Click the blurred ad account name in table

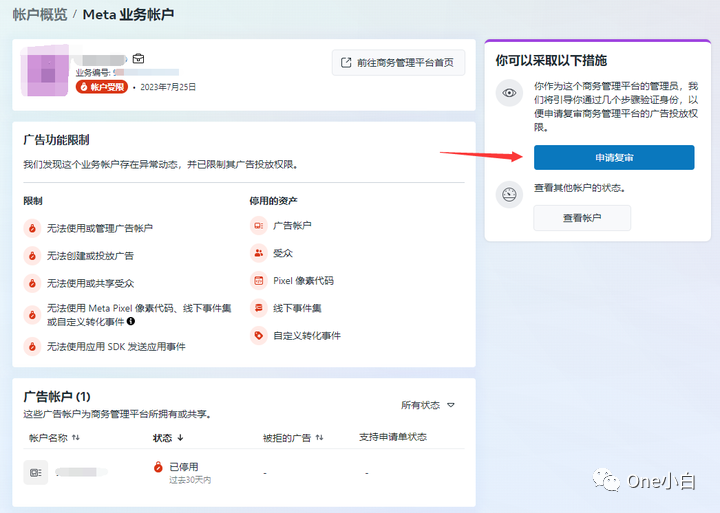pos(81,472)
